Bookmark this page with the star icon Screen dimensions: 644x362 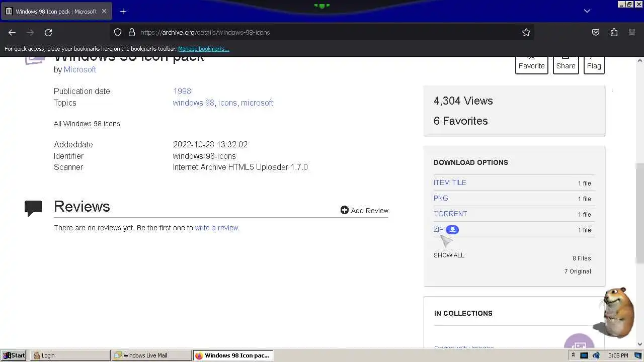(x=526, y=32)
